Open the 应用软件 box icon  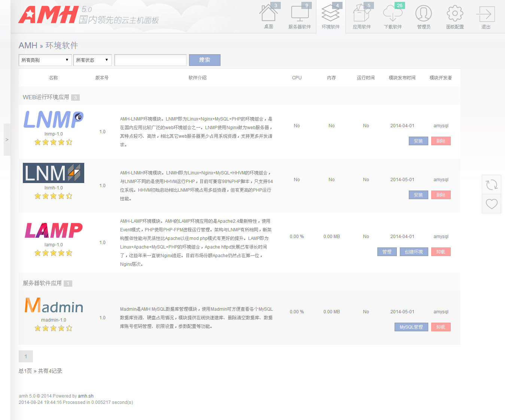(362, 14)
